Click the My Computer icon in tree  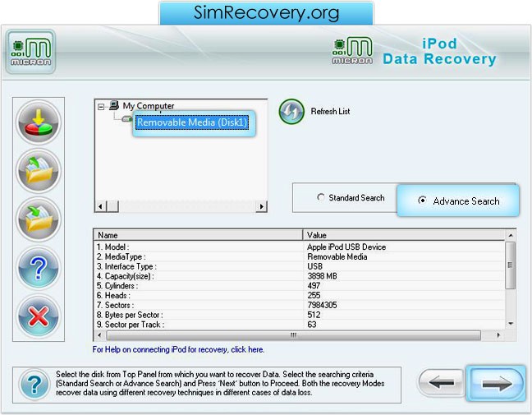pyautogui.click(x=114, y=106)
